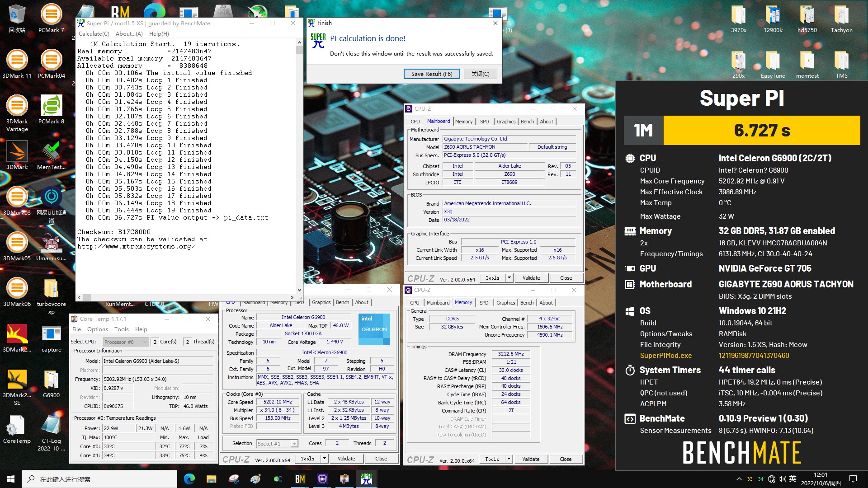This screenshot has height=488, width=868.
Task: Select Bench tab in Mainboard CPU-Z window
Action: [x=527, y=122]
